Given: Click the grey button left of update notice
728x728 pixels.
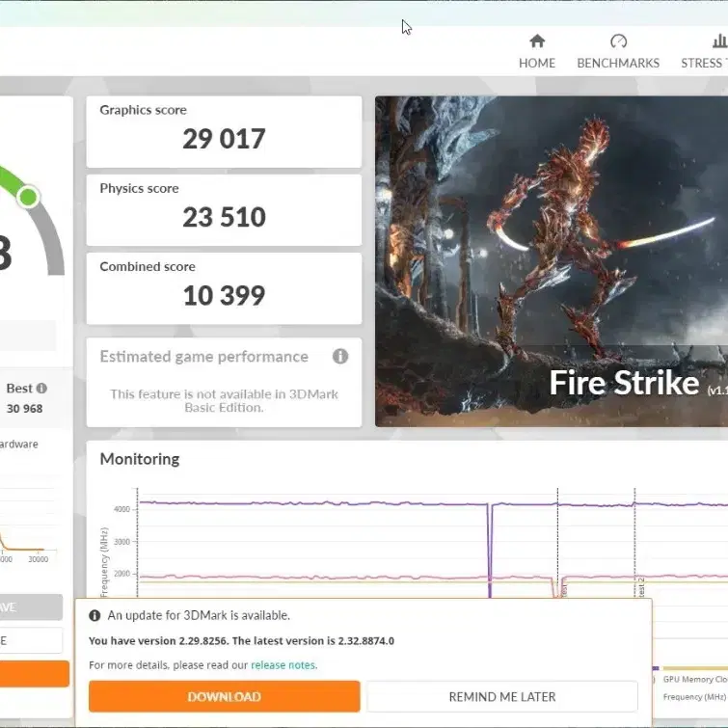Looking at the screenshot, I should (31, 607).
